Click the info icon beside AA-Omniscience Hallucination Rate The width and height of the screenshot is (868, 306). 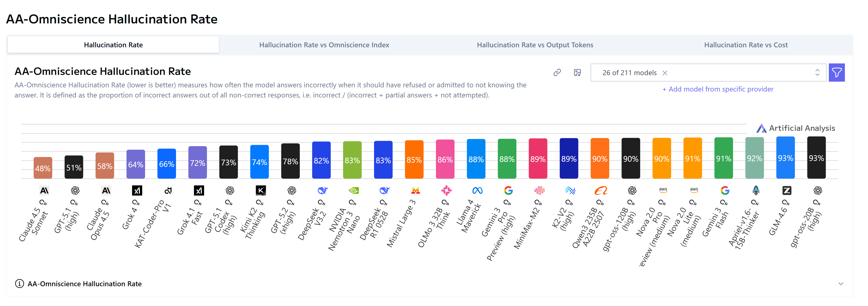point(19,284)
